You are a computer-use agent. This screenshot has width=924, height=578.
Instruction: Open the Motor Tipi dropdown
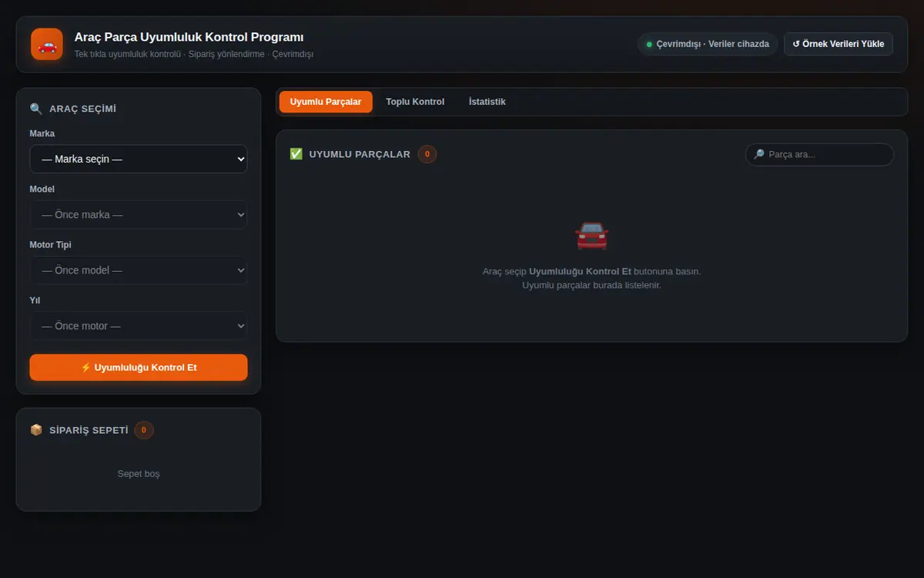pos(139,271)
